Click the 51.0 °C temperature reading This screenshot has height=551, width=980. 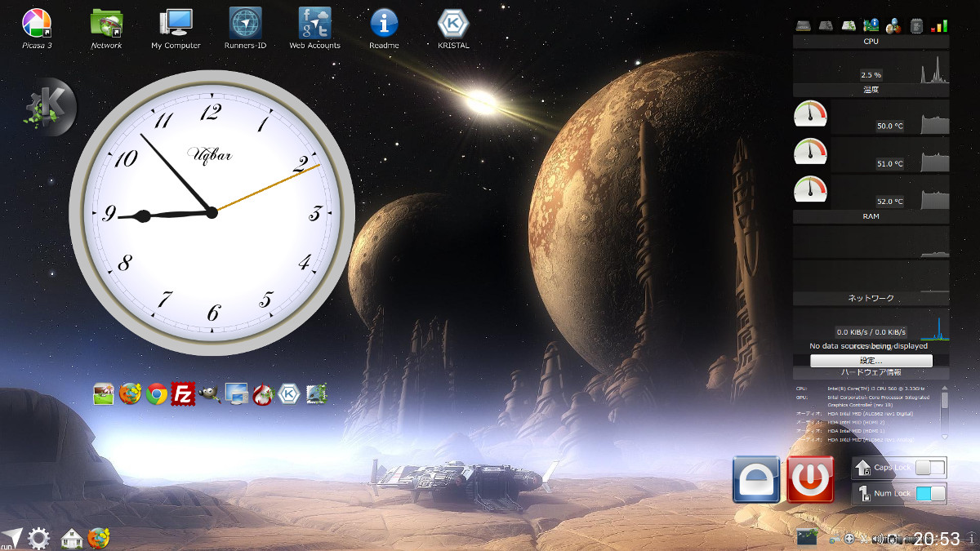(x=889, y=164)
